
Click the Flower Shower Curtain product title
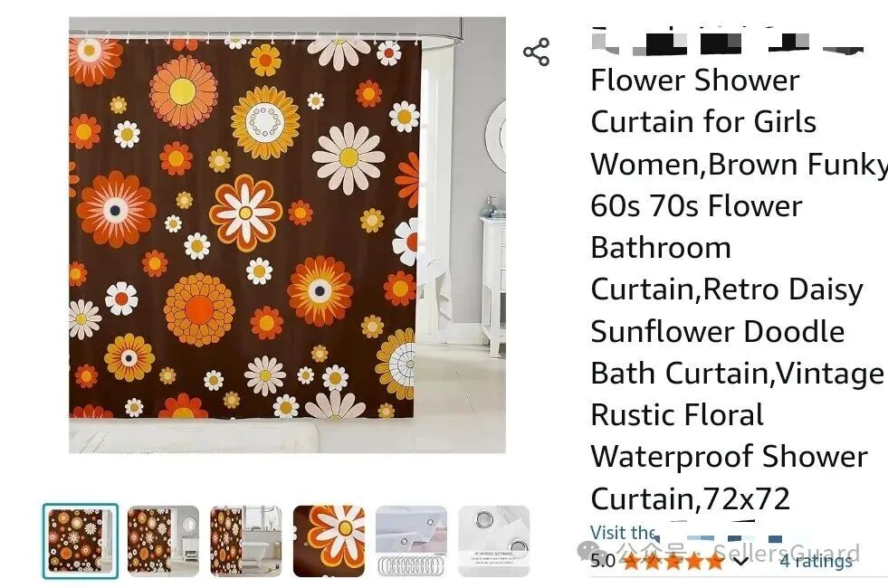pyautogui.click(x=736, y=289)
